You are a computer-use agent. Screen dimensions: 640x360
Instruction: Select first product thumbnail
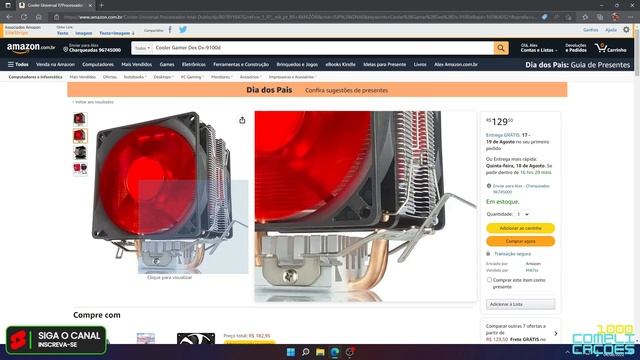(x=80, y=119)
